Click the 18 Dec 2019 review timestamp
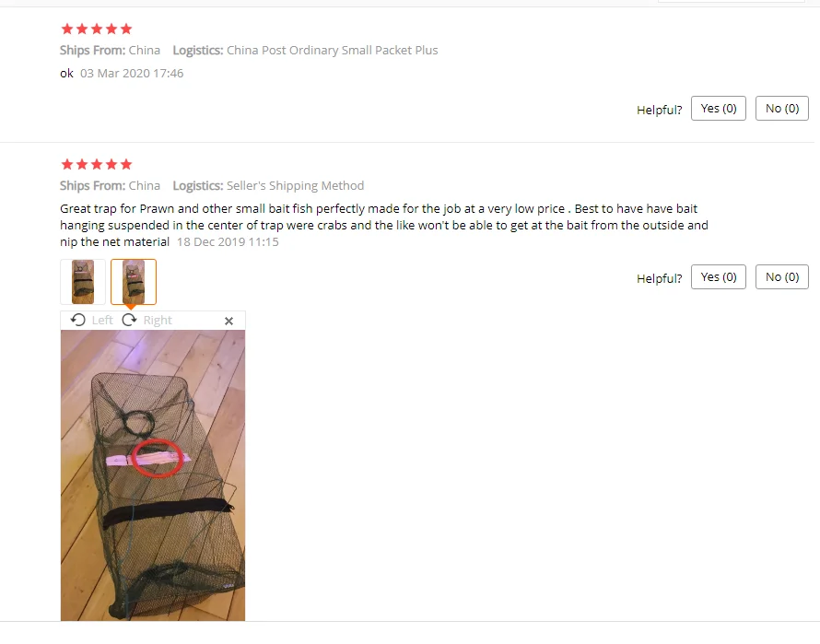 [228, 241]
